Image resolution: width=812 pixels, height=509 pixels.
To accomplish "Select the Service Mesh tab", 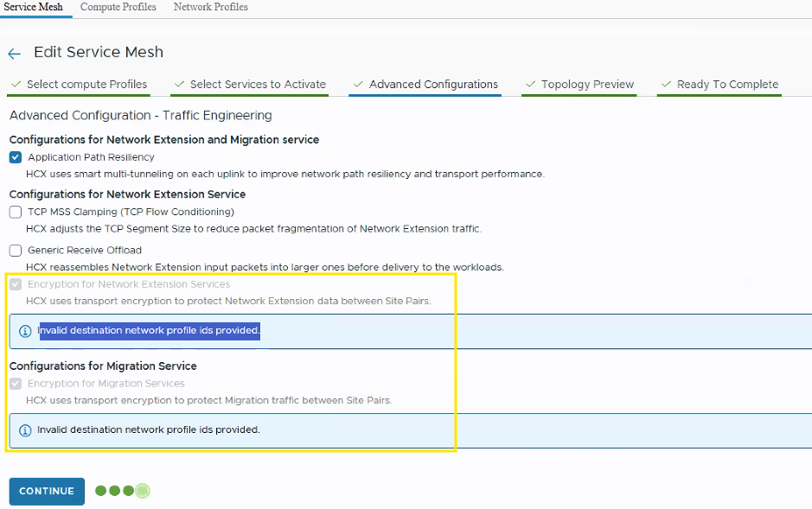I will click(34, 7).
